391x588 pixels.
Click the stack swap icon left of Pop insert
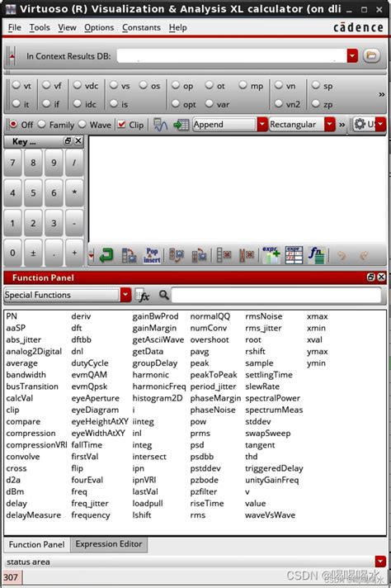129,256
